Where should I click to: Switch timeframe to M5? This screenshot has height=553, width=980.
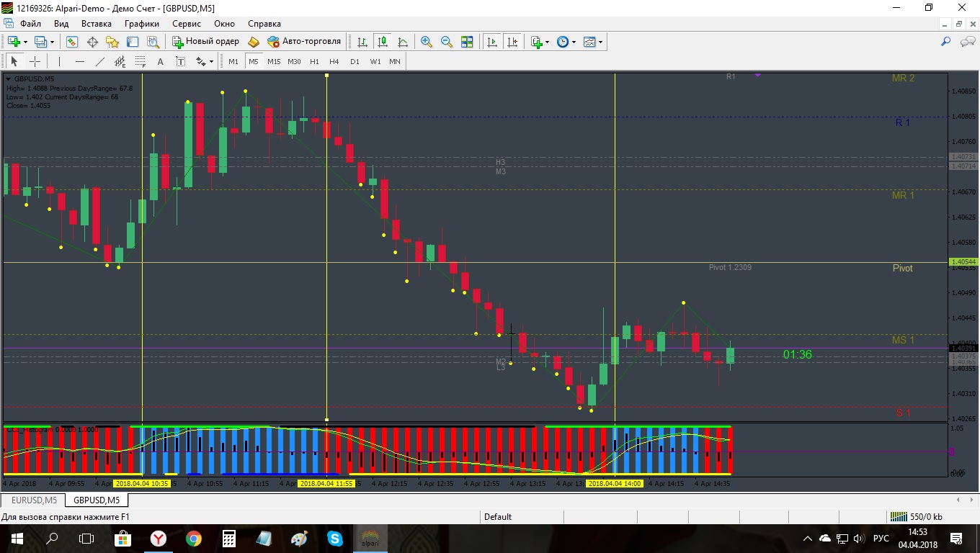pyautogui.click(x=254, y=61)
